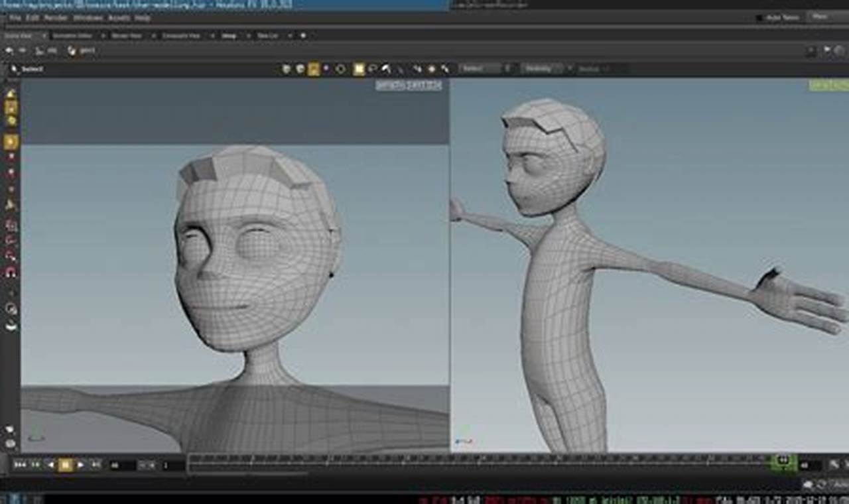This screenshot has width=849, height=504.
Task: Switch to the Composite View tab
Action: click(181, 35)
